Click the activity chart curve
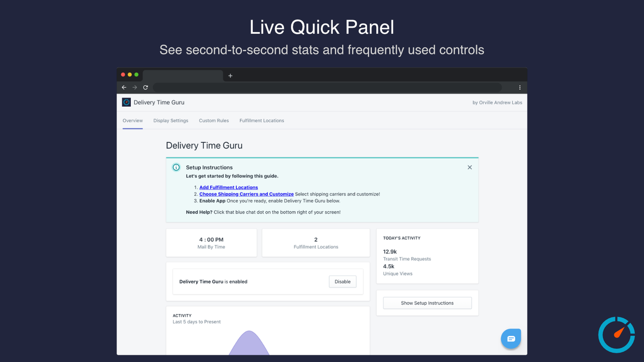 tap(249, 347)
